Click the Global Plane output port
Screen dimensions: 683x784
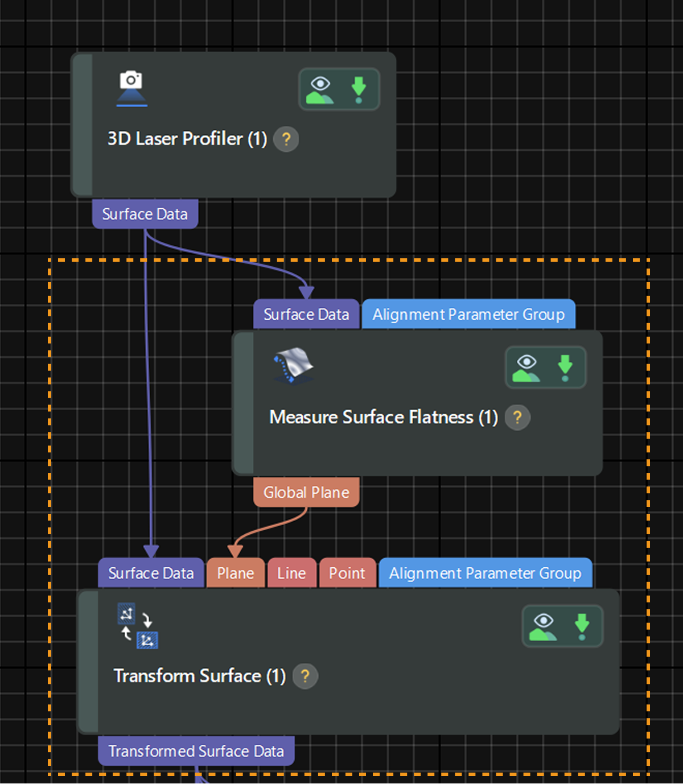(306, 492)
